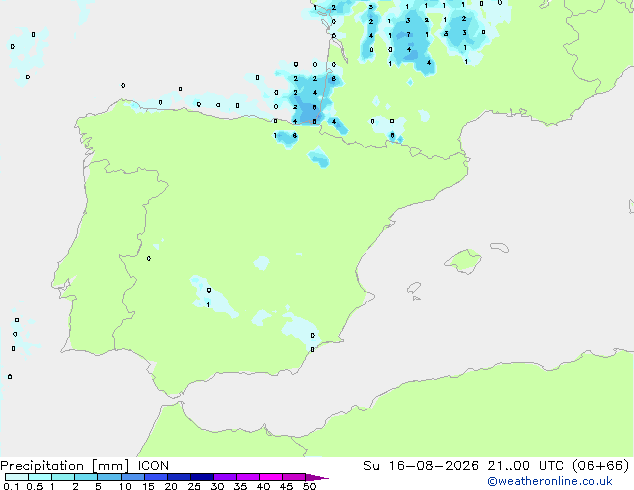This screenshot has height=490, width=634.
Task: Click the legend scale label '0.5'
Action: [34, 486]
